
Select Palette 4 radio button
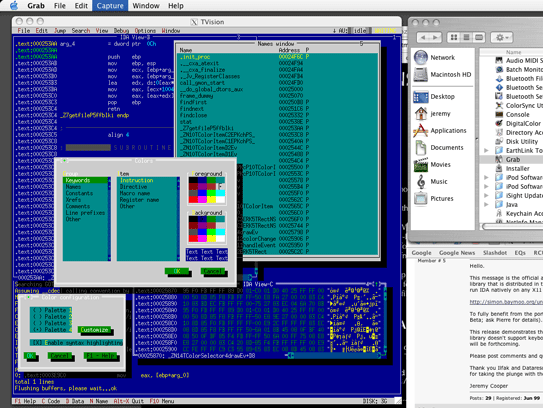pos(51,330)
